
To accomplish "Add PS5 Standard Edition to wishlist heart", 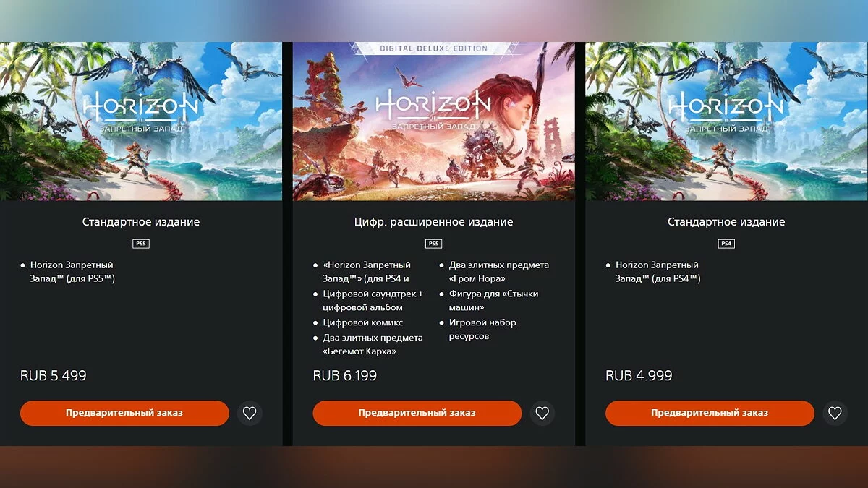I will coord(250,414).
